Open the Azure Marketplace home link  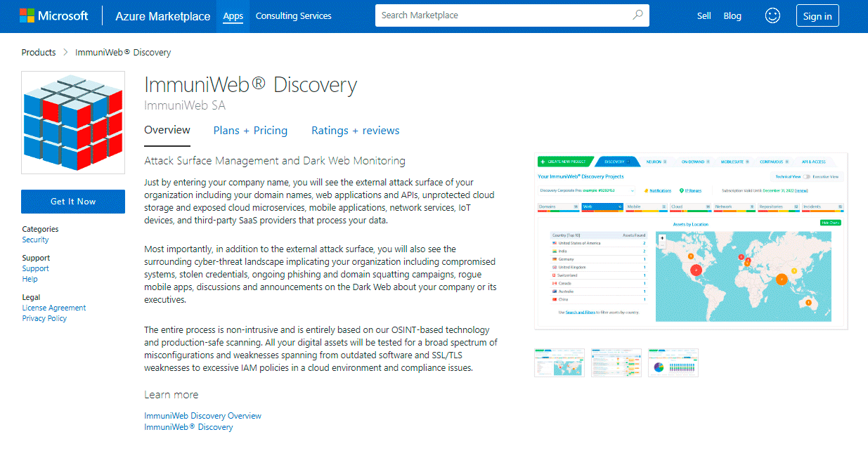[x=162, y=16]
